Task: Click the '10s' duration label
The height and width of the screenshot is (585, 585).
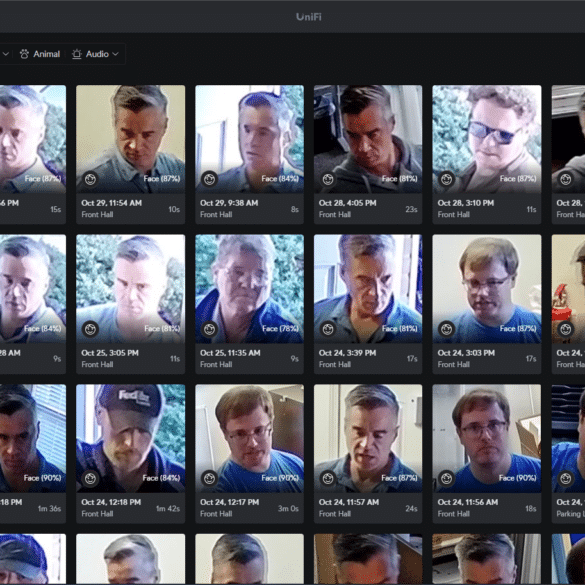Action: point(174,209)
